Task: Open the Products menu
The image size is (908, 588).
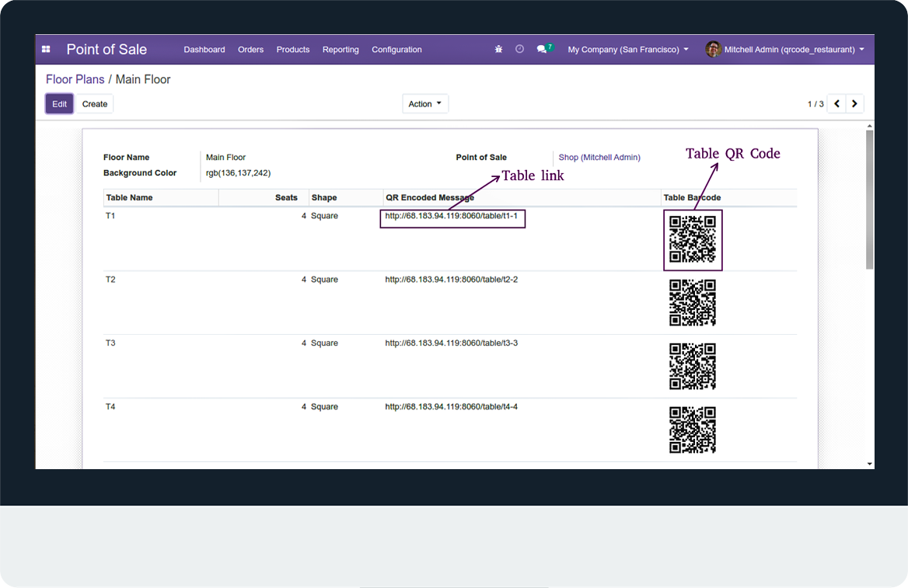Action: tap(293, 49)
